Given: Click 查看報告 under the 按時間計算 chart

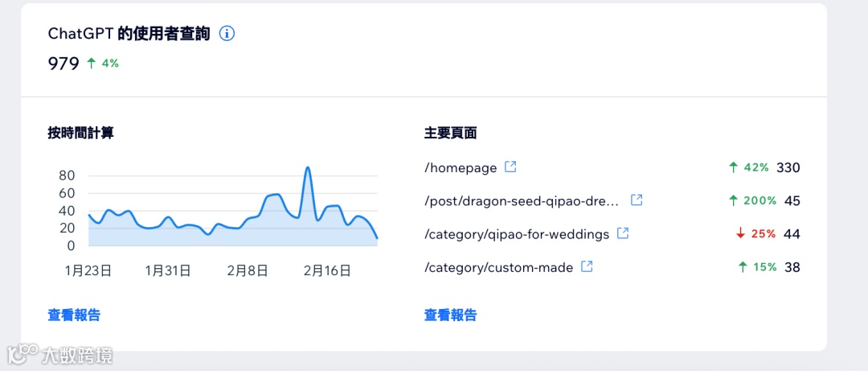Looking at the screenshot, I should (74, 315).
